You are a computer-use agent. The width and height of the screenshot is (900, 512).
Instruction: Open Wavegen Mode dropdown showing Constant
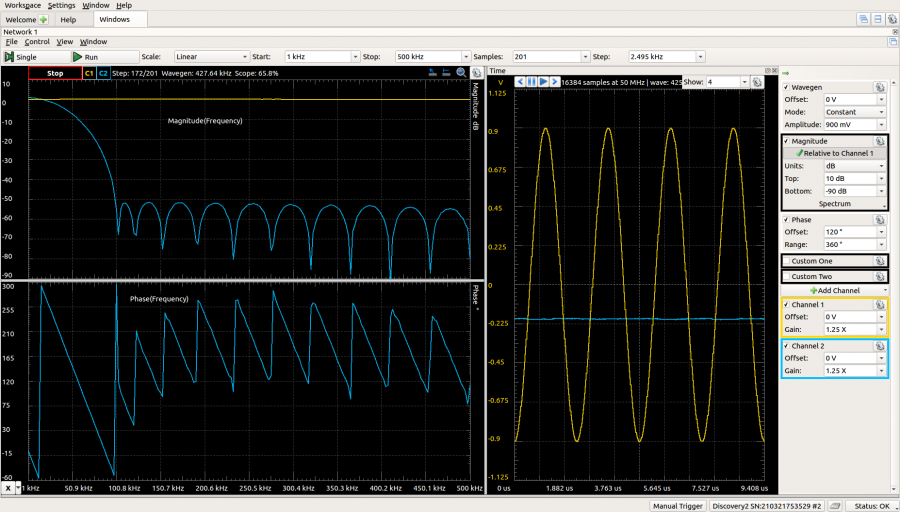coord(855,112)
